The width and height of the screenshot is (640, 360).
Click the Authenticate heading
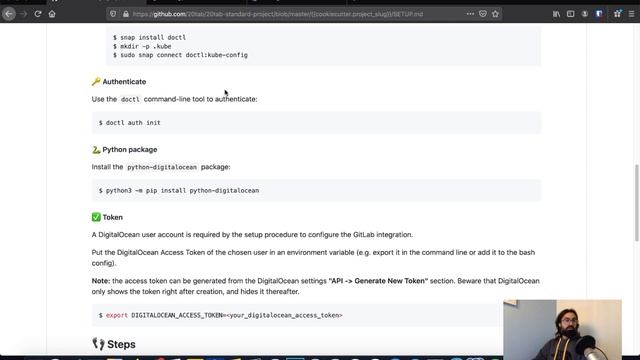coord(124,82)
